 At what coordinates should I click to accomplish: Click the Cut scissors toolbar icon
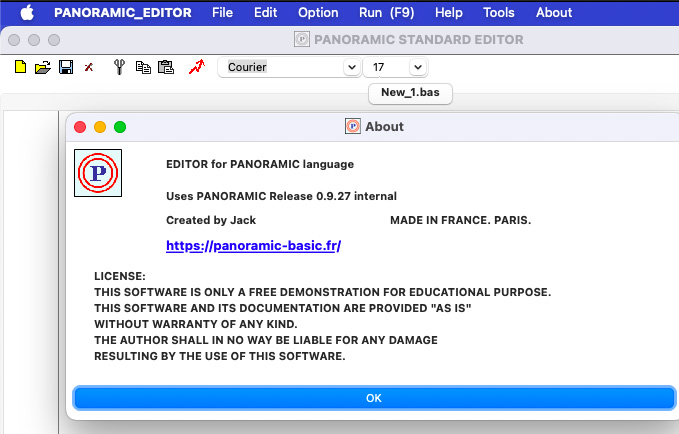click(x=119, y=67)
